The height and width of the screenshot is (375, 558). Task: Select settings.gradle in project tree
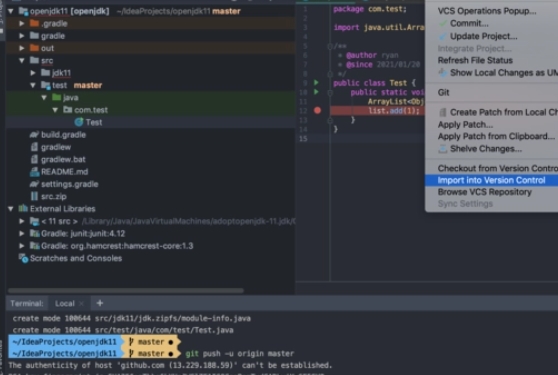pyautogui.click(x=70, y=184)
